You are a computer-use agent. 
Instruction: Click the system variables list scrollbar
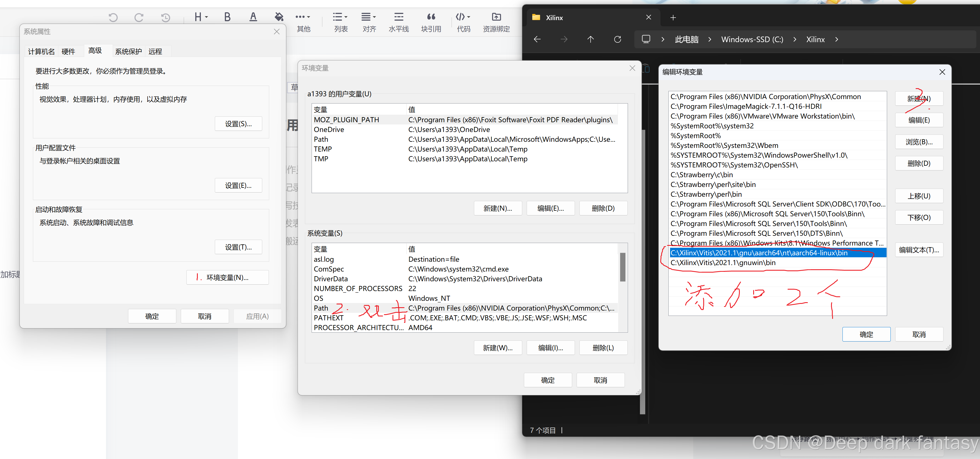point(622,267)
